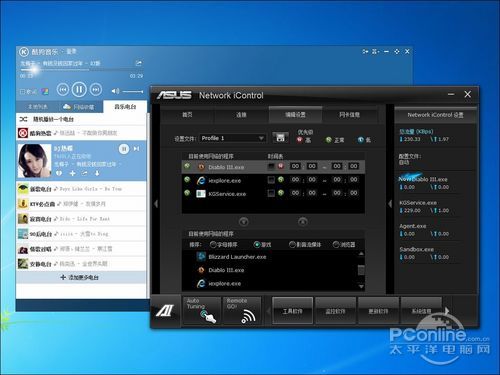Open the Profile 1 dropdown
The width and height of the screenshot is (500, 375).
[232, 138]
